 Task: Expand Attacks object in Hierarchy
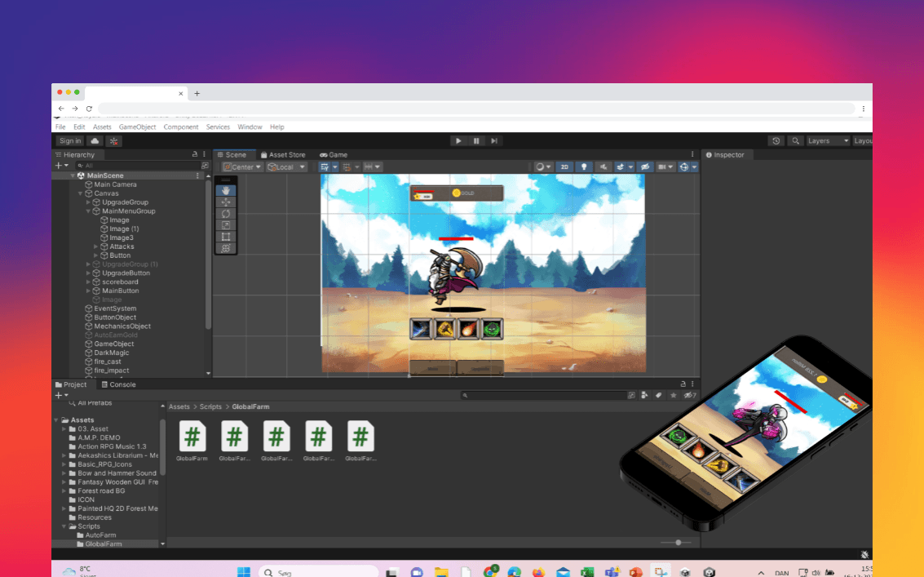[96, 246]
